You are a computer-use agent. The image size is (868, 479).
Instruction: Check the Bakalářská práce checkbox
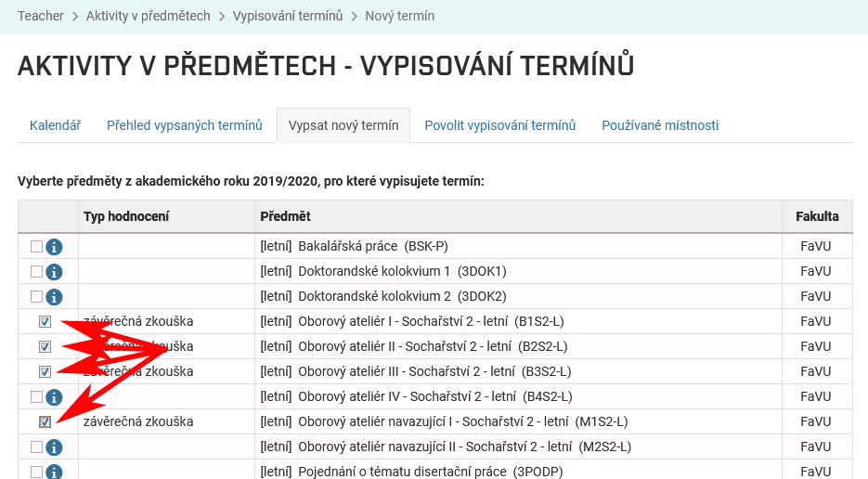36,247
